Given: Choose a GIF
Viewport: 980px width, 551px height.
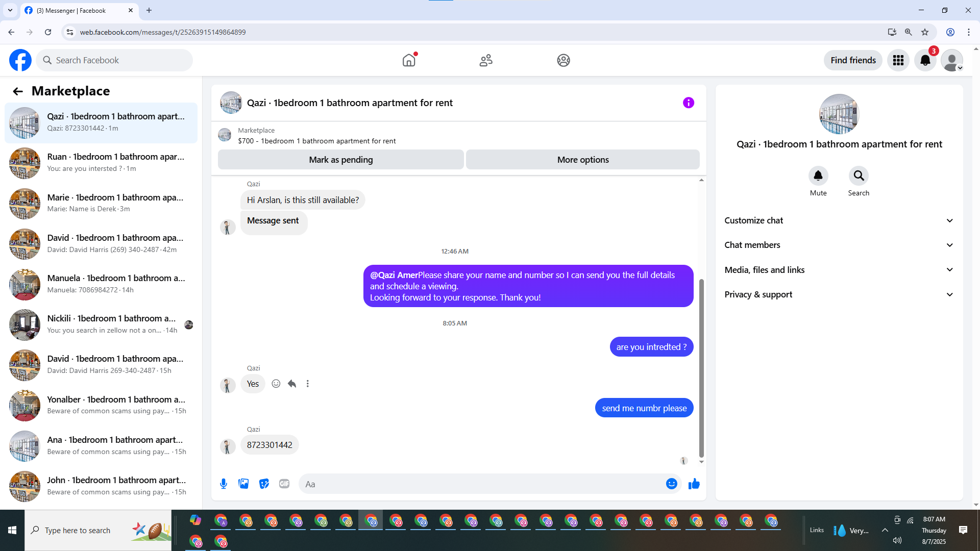Looking at the screenshot, I should pyautogui.click(x=284, y=484).
